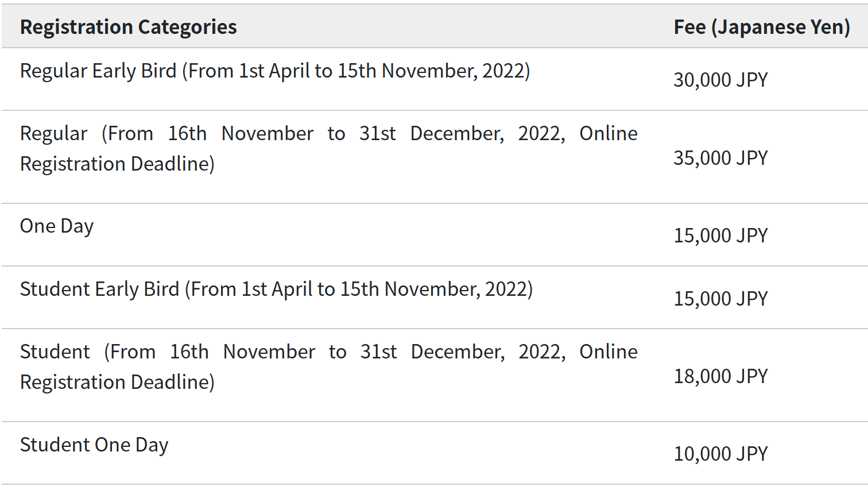Click '31st' in the Regular registration row
Screen dimensions: 868x494
[377, 134]
